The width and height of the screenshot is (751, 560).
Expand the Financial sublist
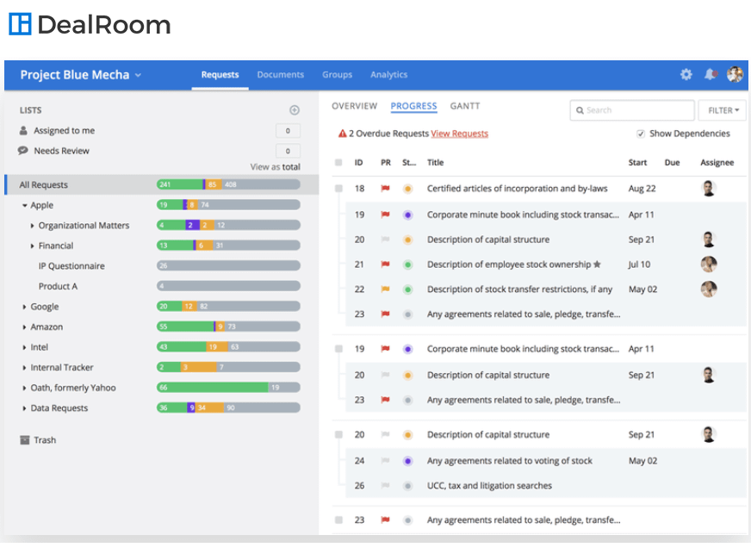[x=32, y=246]
